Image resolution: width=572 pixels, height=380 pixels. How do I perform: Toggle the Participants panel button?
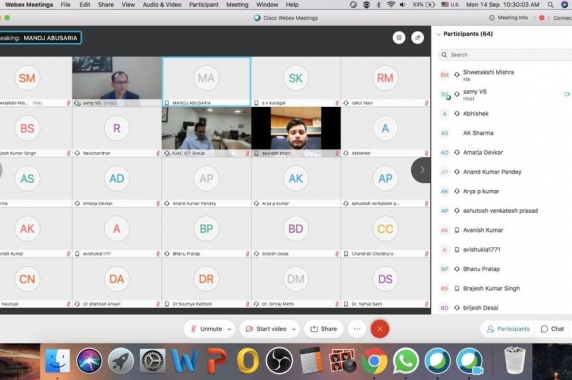[508, 329]
